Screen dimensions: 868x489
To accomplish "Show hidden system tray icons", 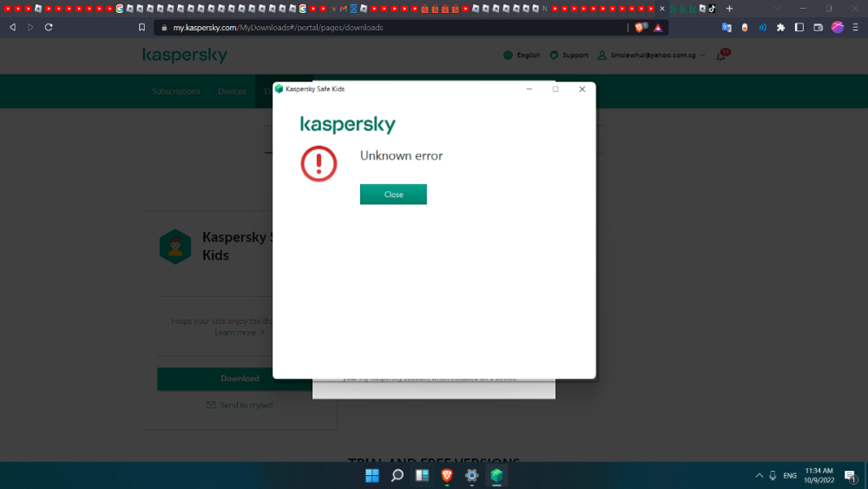I will coord(759,475).
